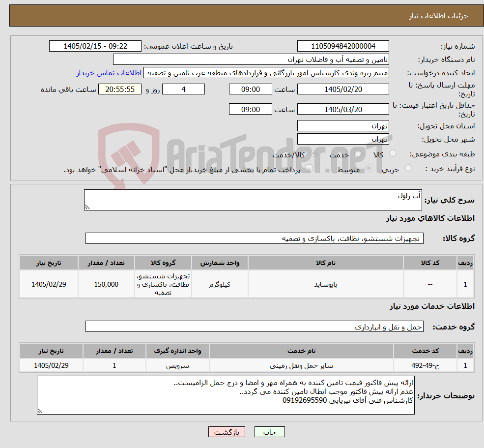The image size is (484, 448).
Task: Click the جزئیات اطلاعات نیاز header title
Action: (439, 16)
